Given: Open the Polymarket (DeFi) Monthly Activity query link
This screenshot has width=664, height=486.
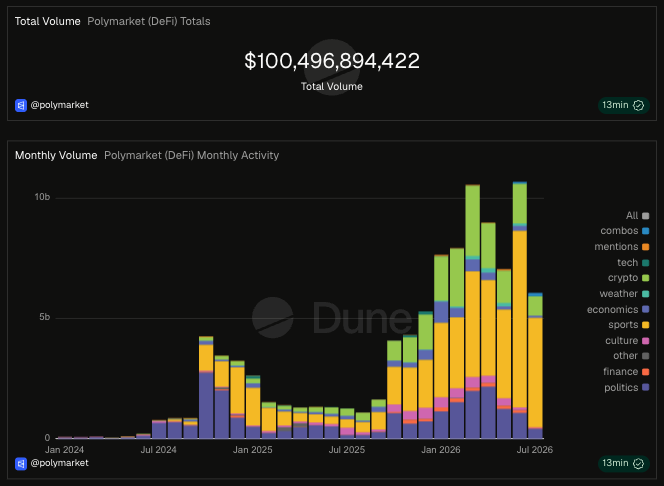Looking at the screenshot, I should (x=191, y=155).
